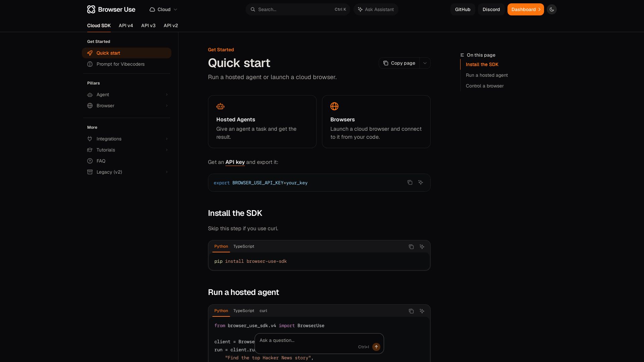Screen dimensions: 644x362
Task: Switch to the API v4 tab
Action: [126, 25]
